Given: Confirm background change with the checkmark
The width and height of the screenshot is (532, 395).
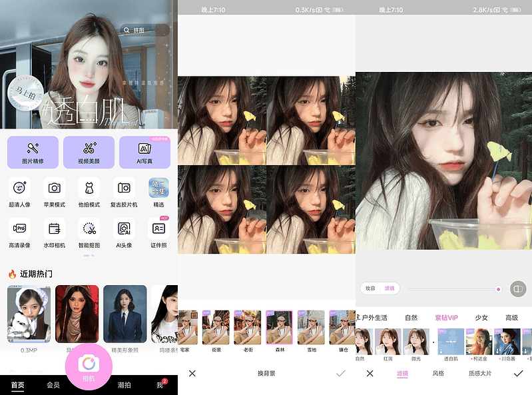Looking at the screenshot, I should coord(340,374).
